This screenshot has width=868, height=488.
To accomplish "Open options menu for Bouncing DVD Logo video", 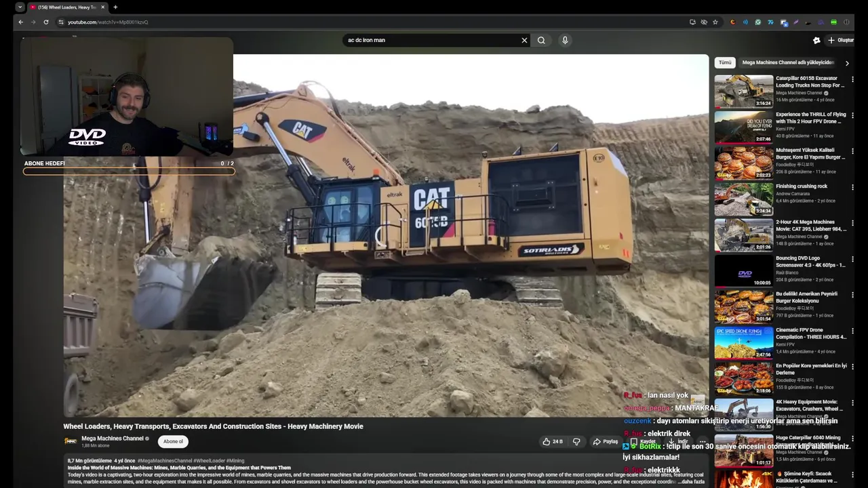I will coord(852,260).
